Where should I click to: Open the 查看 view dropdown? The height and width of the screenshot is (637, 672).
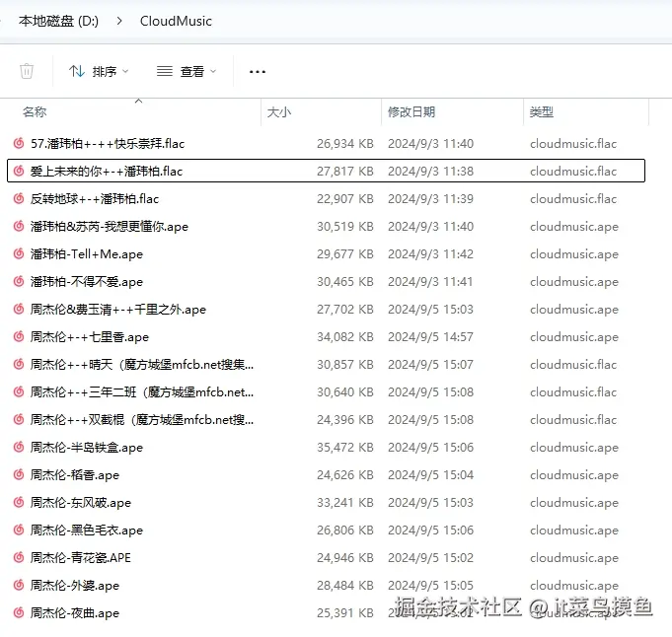[187, 71]
